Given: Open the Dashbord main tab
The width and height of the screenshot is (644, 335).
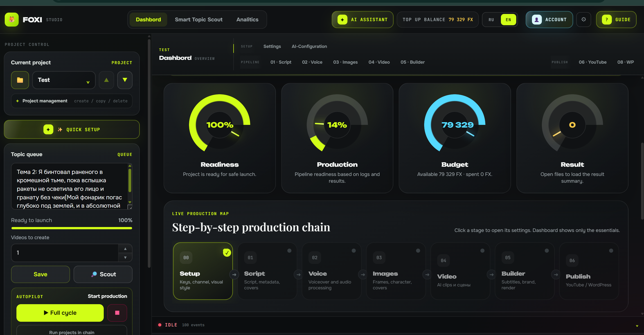Looking at the screenshot, I should tap(148, 20).
